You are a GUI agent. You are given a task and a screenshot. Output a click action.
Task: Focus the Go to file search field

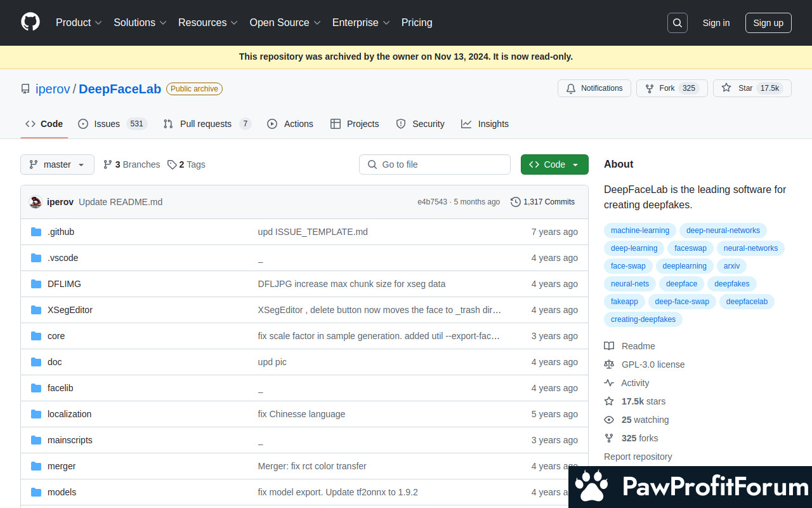[x=435, y=164]
